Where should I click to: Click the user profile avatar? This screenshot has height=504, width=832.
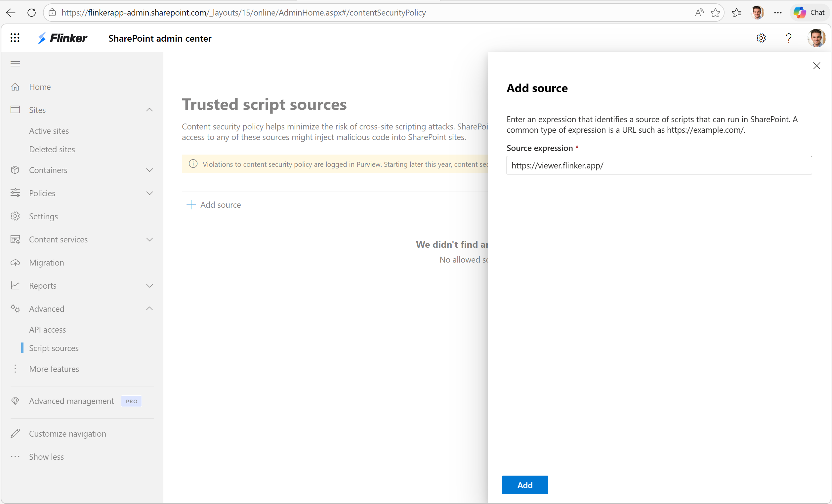pyautogui.click(x=816, y=38)
